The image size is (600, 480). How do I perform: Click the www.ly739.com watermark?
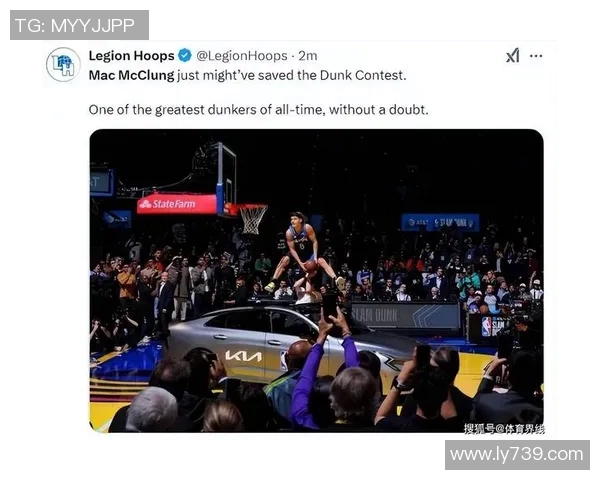517,455
